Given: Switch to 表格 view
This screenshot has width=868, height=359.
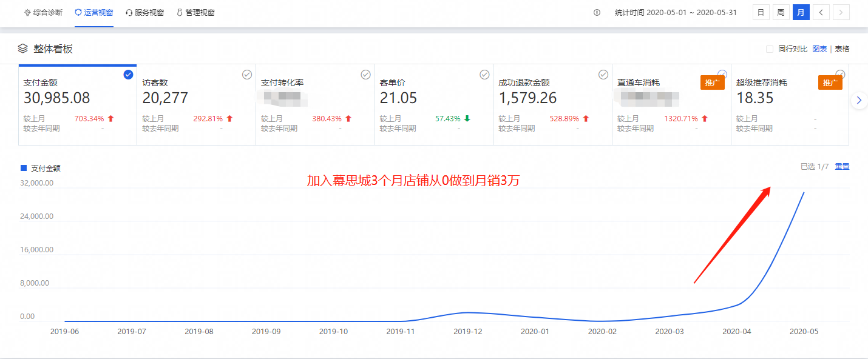Looking at the screenshot, I should 842,49.
